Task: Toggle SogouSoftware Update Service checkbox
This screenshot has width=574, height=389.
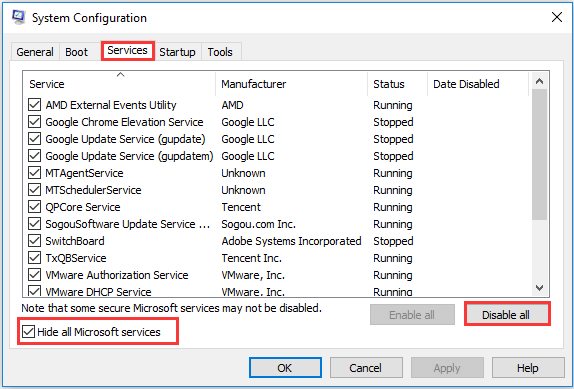Action: pyautogui.click(x=34, y=224)
